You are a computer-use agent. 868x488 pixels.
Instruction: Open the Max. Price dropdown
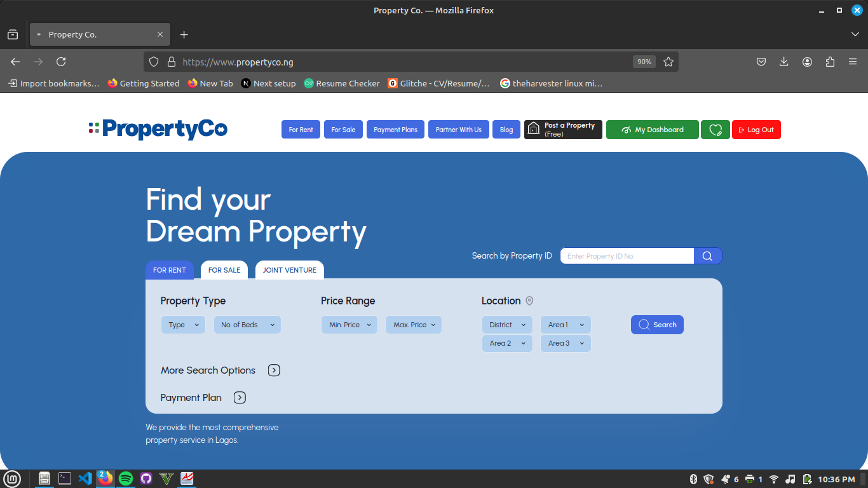pyautogui.click(x=414, y=325)
